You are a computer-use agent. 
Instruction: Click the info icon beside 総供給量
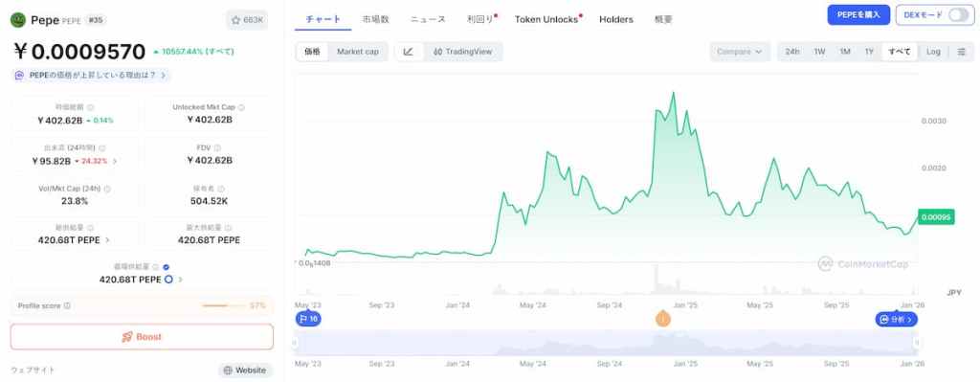[x=91, y=228]
